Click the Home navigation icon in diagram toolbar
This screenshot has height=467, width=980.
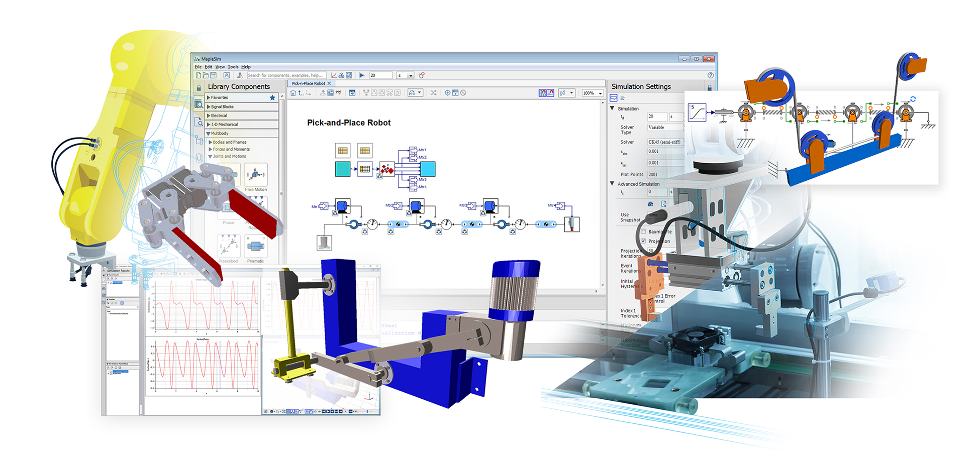click(293, 93)
